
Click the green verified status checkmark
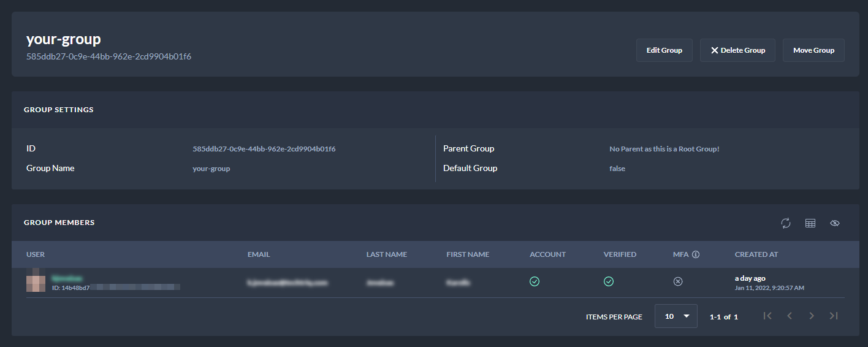[609, 281]
